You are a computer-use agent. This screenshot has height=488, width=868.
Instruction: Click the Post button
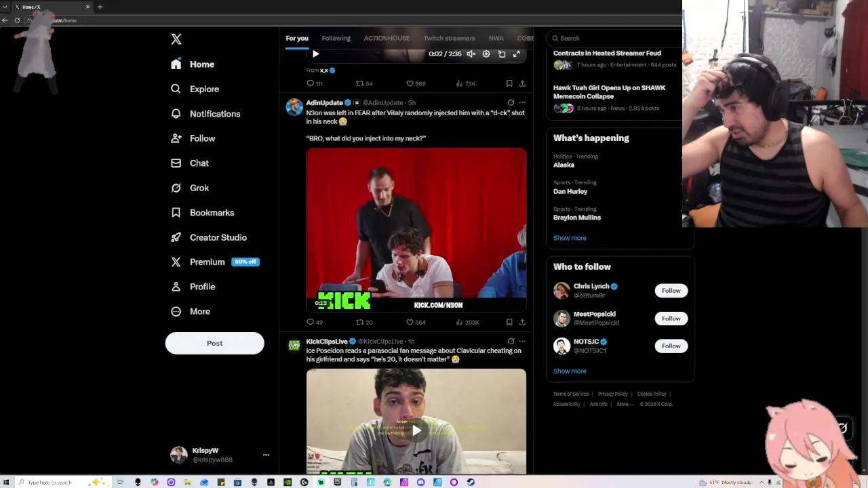click(214, 343)
